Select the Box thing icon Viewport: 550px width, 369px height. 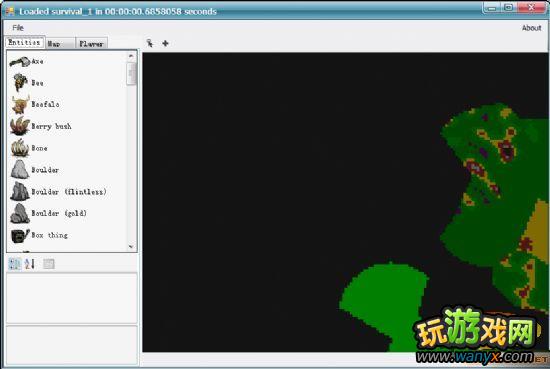[20, 235]
